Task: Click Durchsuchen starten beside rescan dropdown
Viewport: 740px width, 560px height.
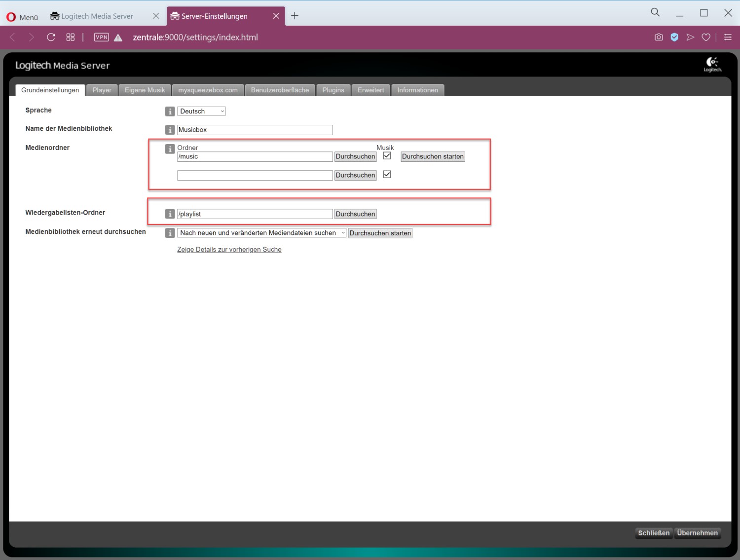Action: (x=380, y=233)
